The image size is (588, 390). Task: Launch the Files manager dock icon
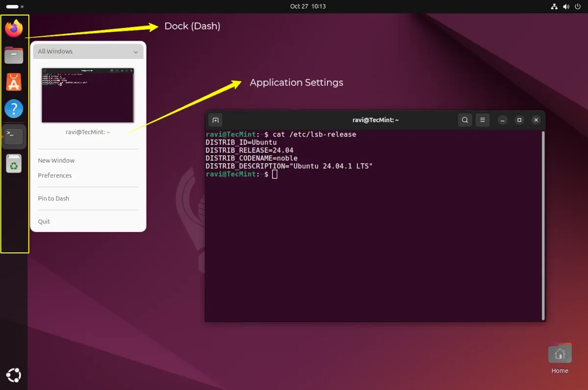(x=14, y=55)
